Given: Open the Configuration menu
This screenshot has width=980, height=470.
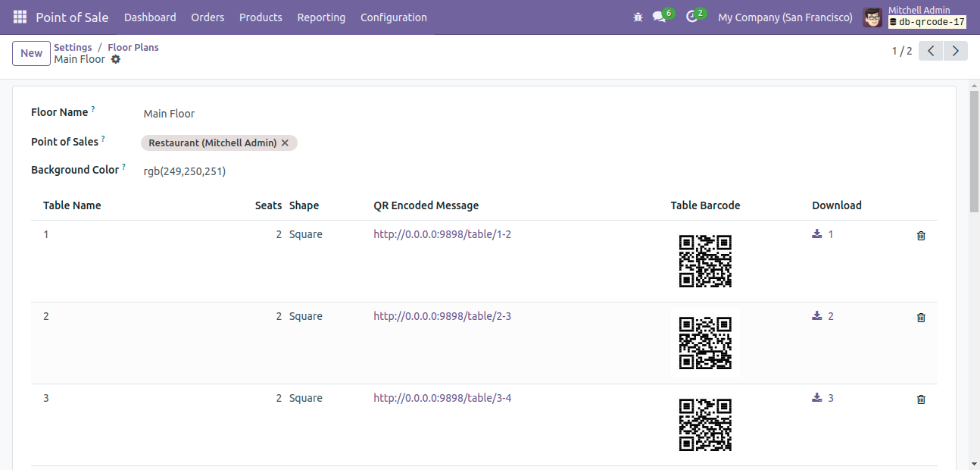Looking at the screenshot, I should 394,17.
